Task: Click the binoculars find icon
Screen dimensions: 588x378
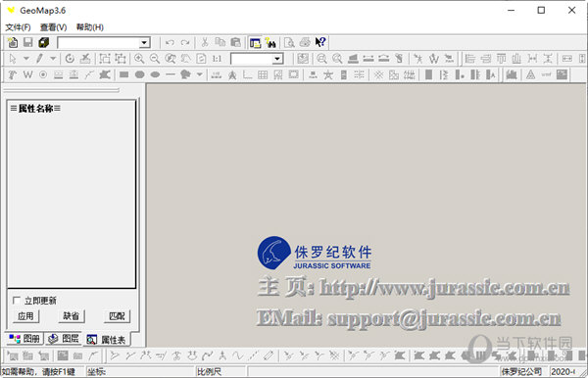Action: [270, 43]
